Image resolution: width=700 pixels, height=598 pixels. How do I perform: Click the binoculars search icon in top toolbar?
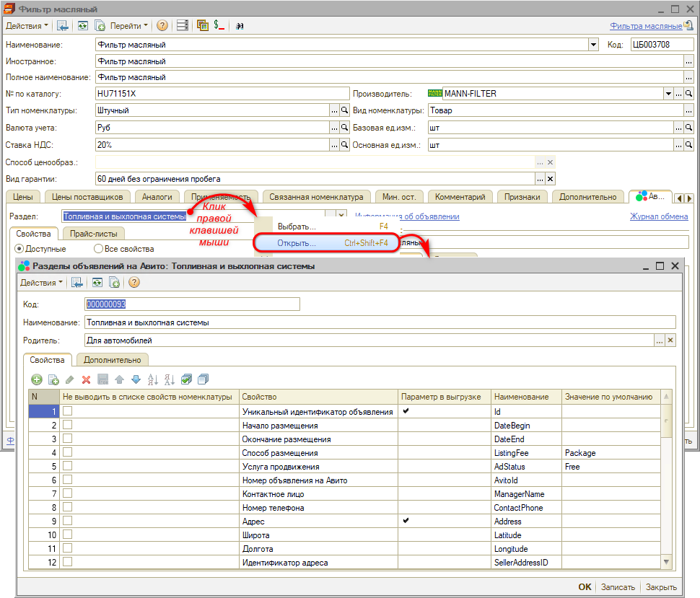click(240, 25)
